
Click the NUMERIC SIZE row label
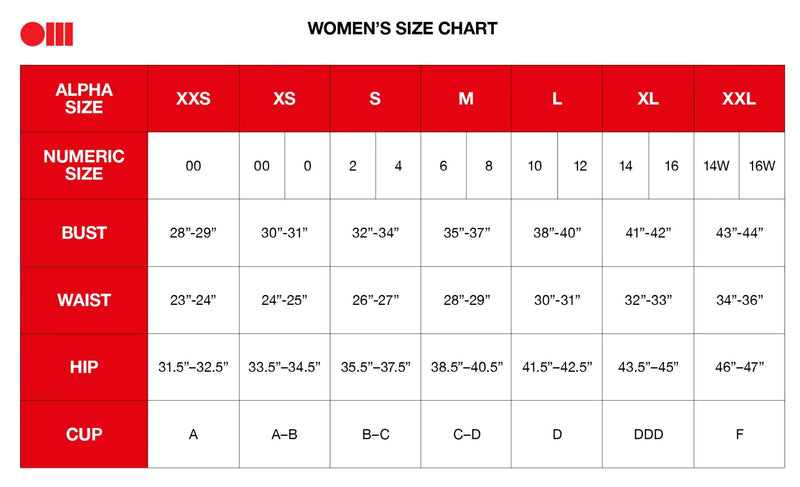pos(84,165)
